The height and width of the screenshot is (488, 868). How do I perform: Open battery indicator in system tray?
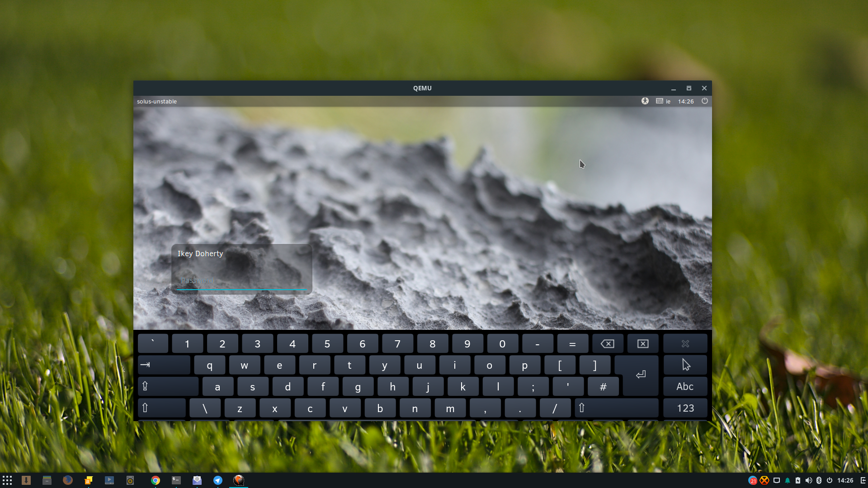798,480
